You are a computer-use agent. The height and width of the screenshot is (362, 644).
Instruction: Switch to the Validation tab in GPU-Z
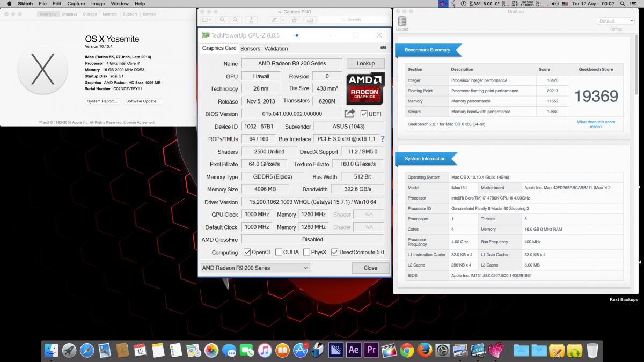tap(276, 48)
